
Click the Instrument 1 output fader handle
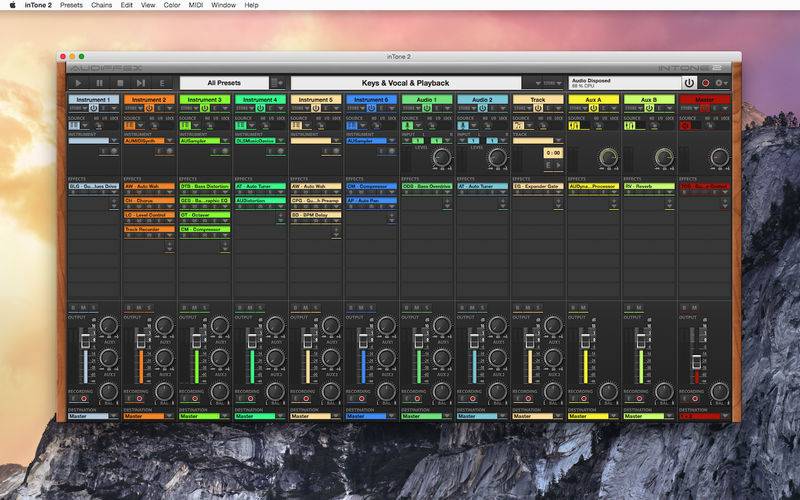coord(85,341)
